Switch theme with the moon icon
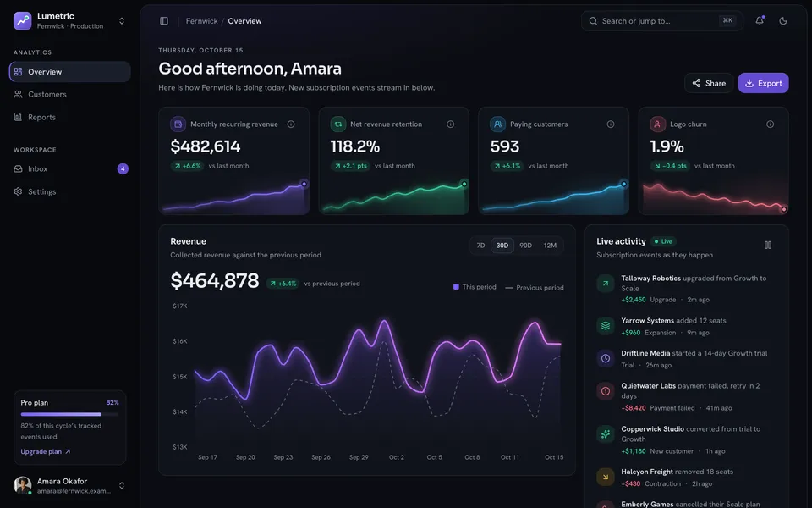Viewport: 812px width, 508px height. point(783,20)
